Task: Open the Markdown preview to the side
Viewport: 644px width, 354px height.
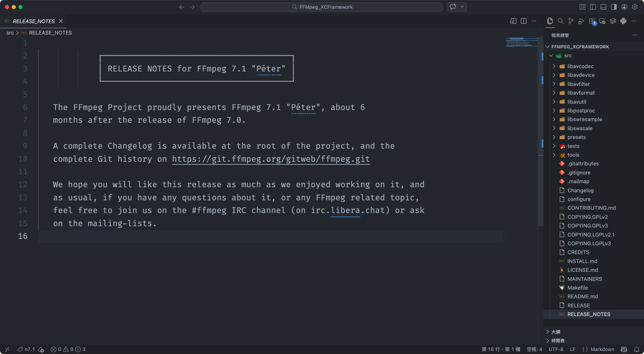Action: (x=513, y=21)
